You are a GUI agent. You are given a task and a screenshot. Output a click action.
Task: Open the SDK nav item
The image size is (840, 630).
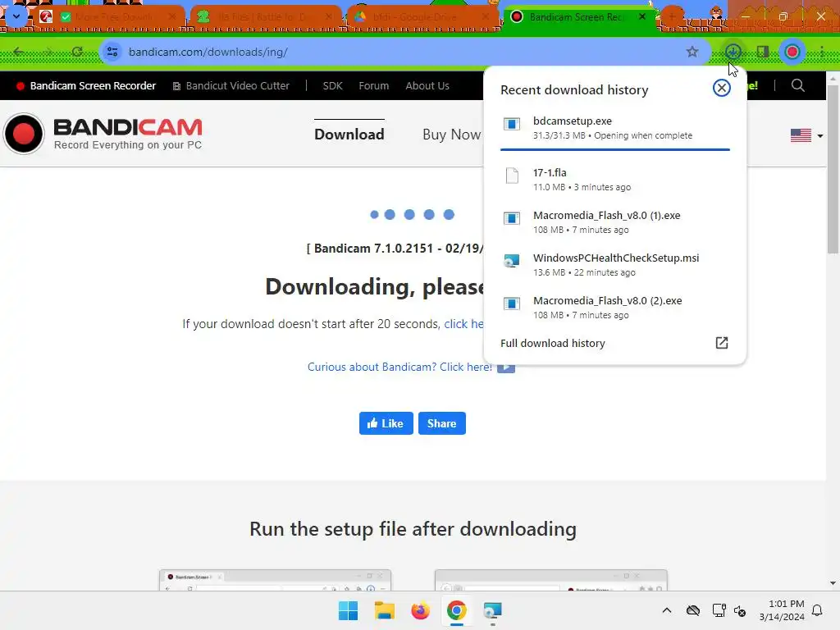tap(332, 85)
